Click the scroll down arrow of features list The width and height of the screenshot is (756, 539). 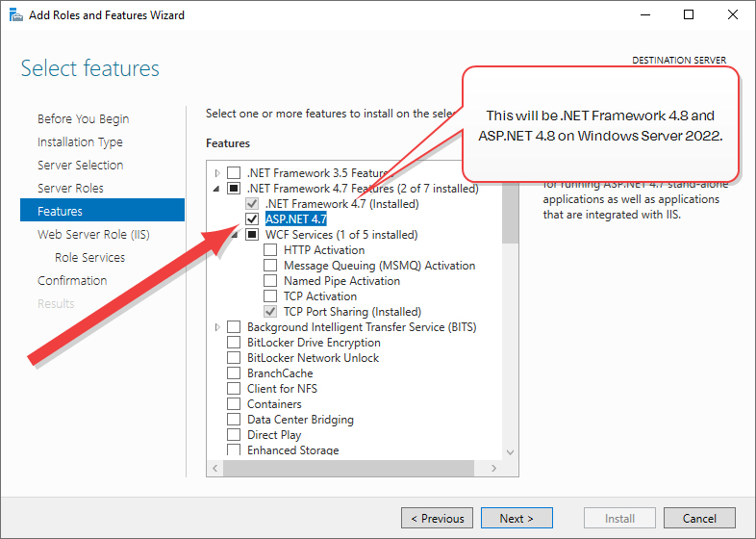pos(510,452)
